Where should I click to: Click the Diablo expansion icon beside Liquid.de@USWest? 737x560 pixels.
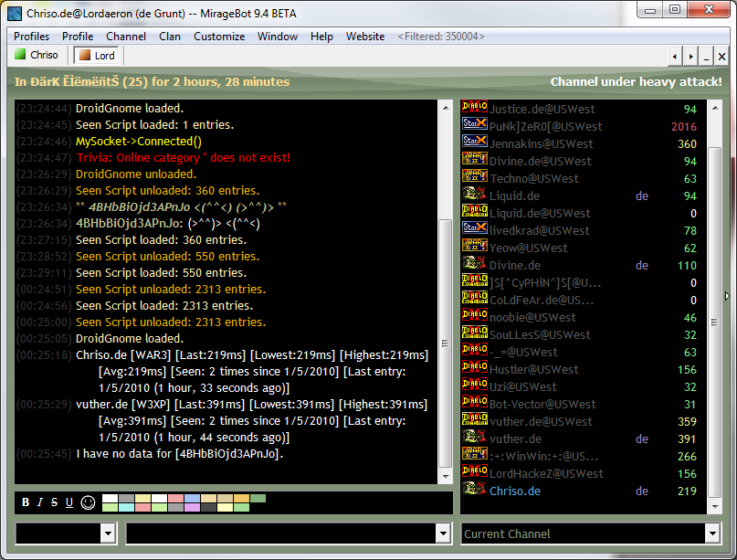pyautogui.click(x=475, y=211)
